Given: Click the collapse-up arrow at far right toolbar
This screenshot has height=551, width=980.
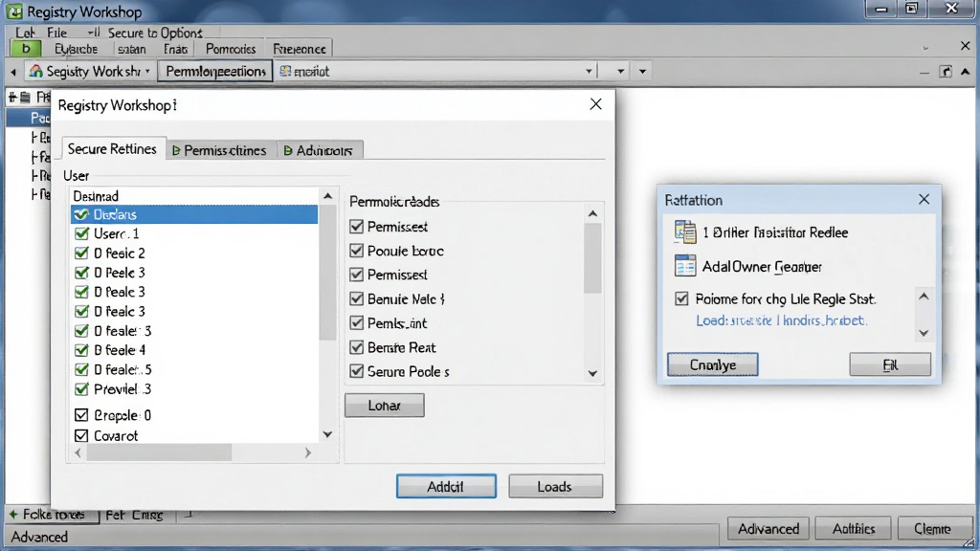Looking at the screenshot, I should point(966,71).
